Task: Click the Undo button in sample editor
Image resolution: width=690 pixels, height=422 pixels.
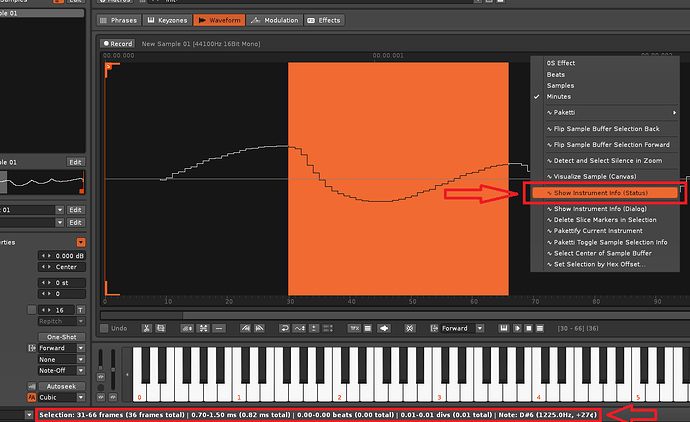Action: [x=113, y=328]
